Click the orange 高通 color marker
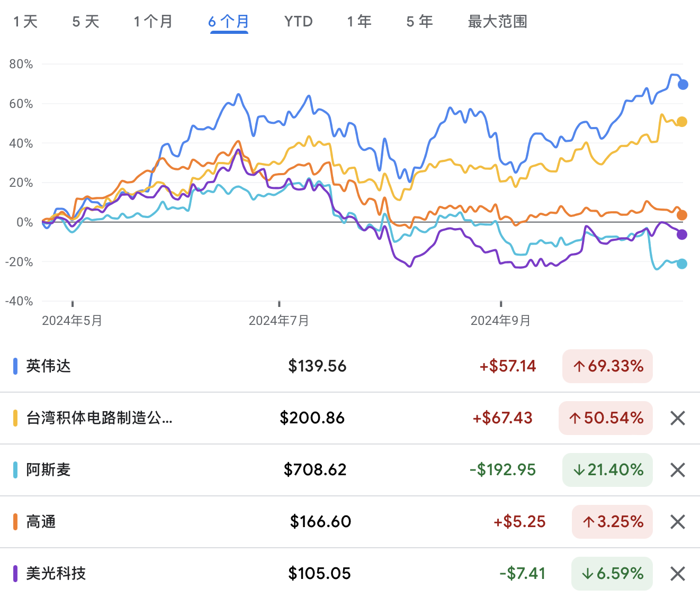Viewport: 700px width, 598px height. tap(15, 522)
